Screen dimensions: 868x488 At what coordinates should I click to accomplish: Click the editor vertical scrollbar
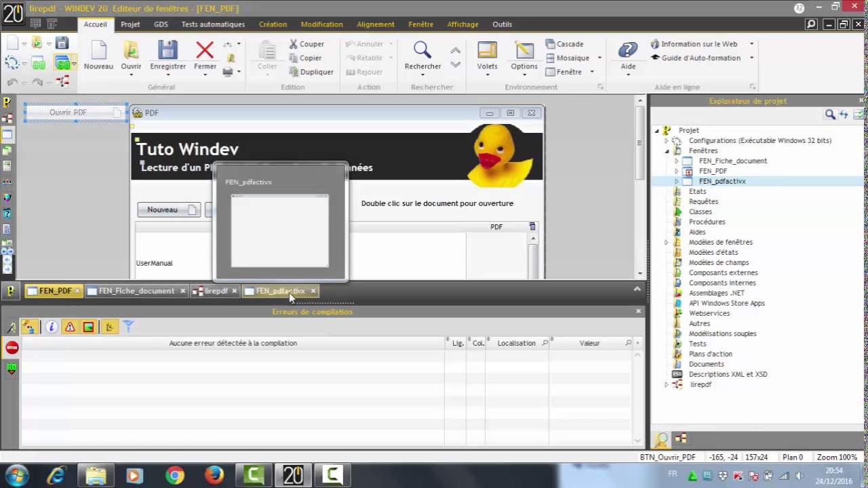639,186
